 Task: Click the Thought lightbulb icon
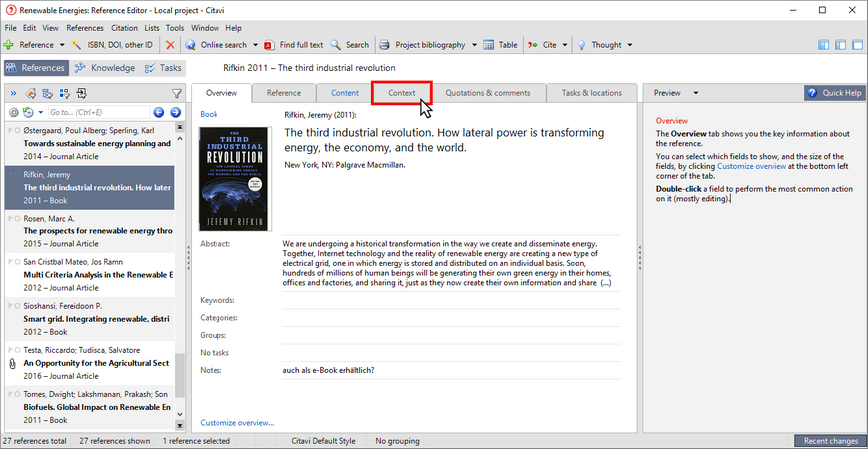(x=582, y=45)
